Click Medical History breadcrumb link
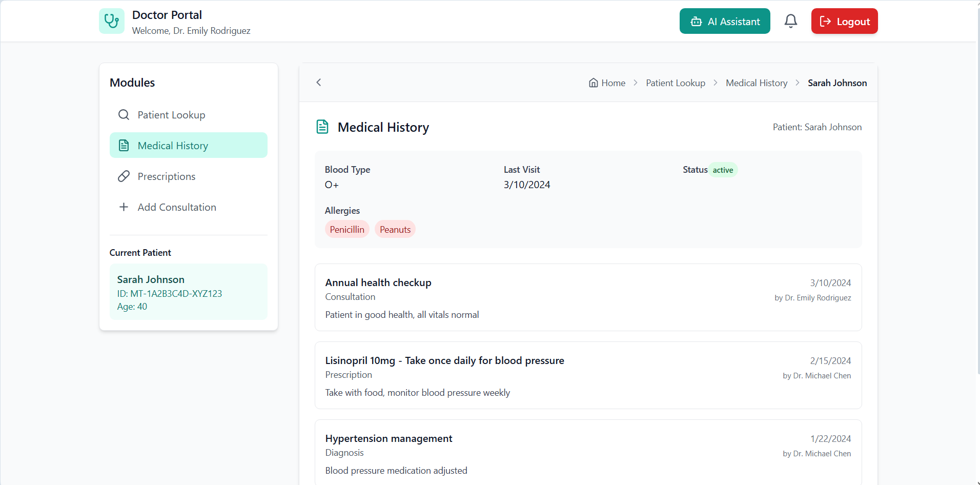The image size is (980, 485). [x=757, y=83]
